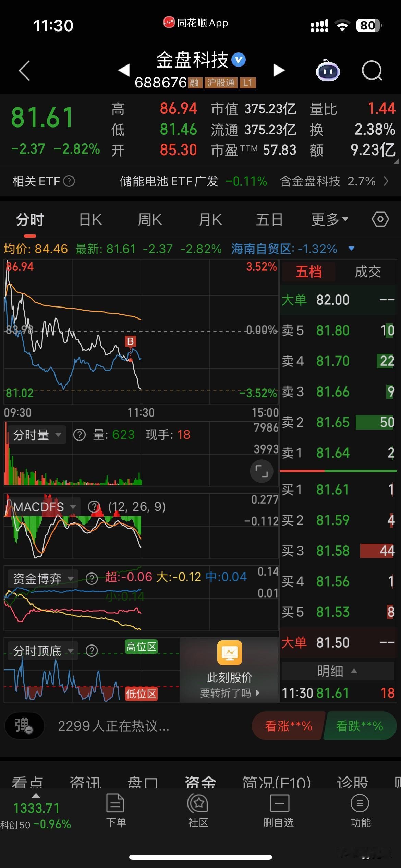Screen dimensions: 401x868
Task: Open 储能电池ETF广发 link
Action: tap(169, 181)
